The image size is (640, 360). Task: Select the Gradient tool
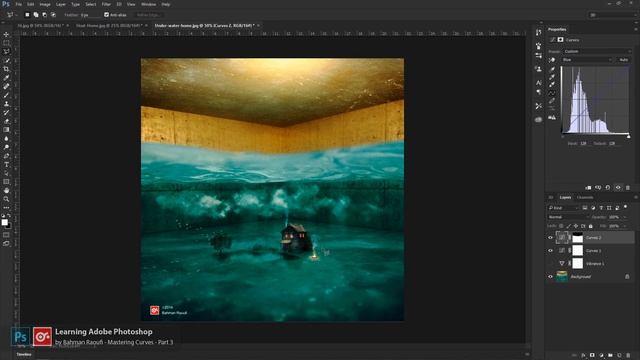pos(6,130)
